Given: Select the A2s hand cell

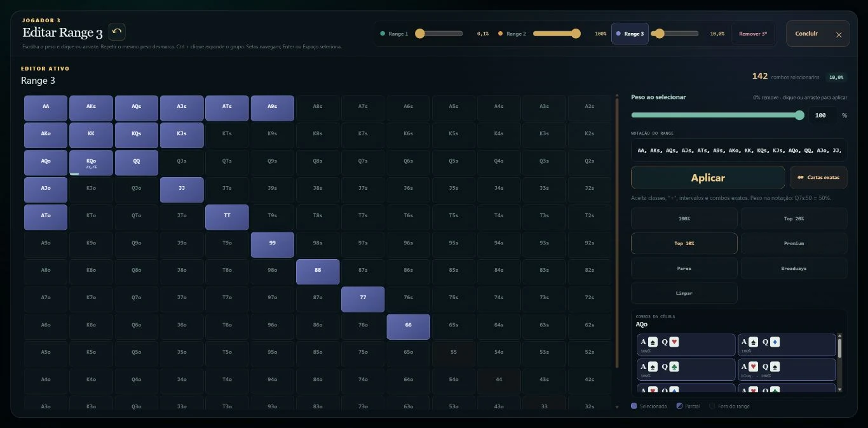Looking at the screenshot, I should click(x=590, y=108).
